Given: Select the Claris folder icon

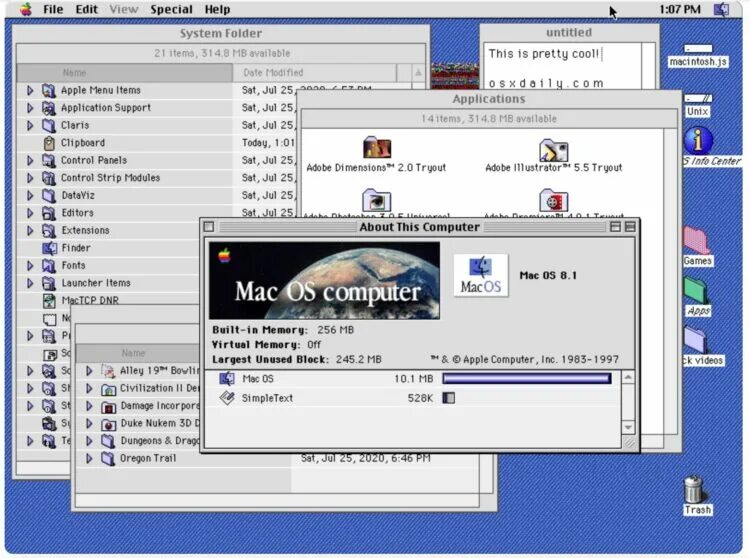Looking at the screenshot, I should click(x=49, y=126).
